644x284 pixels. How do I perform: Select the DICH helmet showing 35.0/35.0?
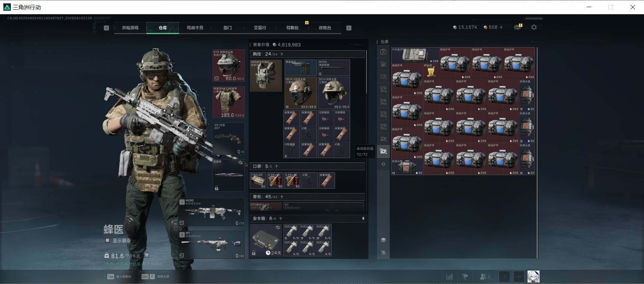(x=334, y=93)
